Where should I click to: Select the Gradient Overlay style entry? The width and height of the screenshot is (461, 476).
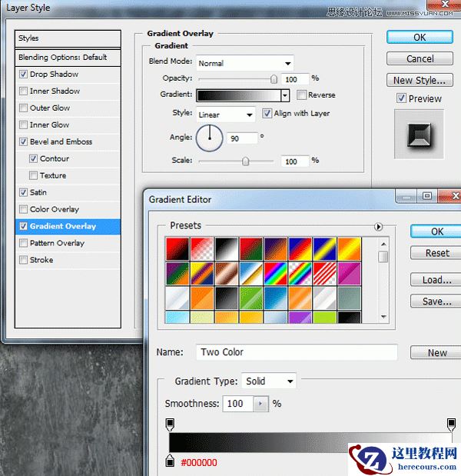pyautogui.click(x=68, y=226)
